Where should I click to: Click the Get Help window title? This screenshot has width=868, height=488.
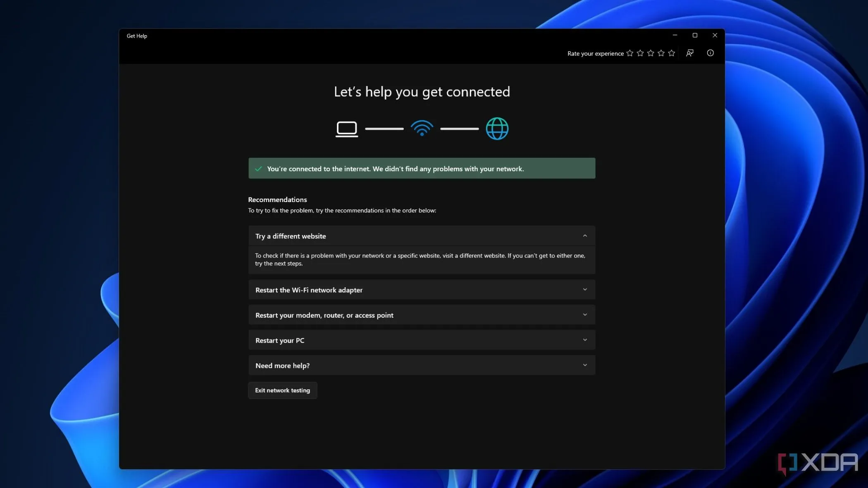tap(137, 36)
